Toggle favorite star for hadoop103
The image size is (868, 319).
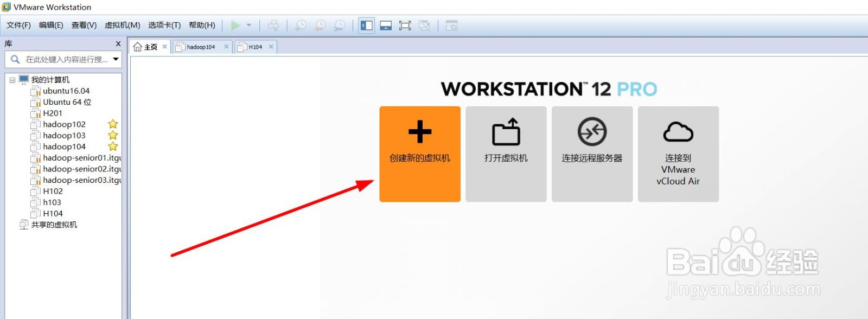113,135
